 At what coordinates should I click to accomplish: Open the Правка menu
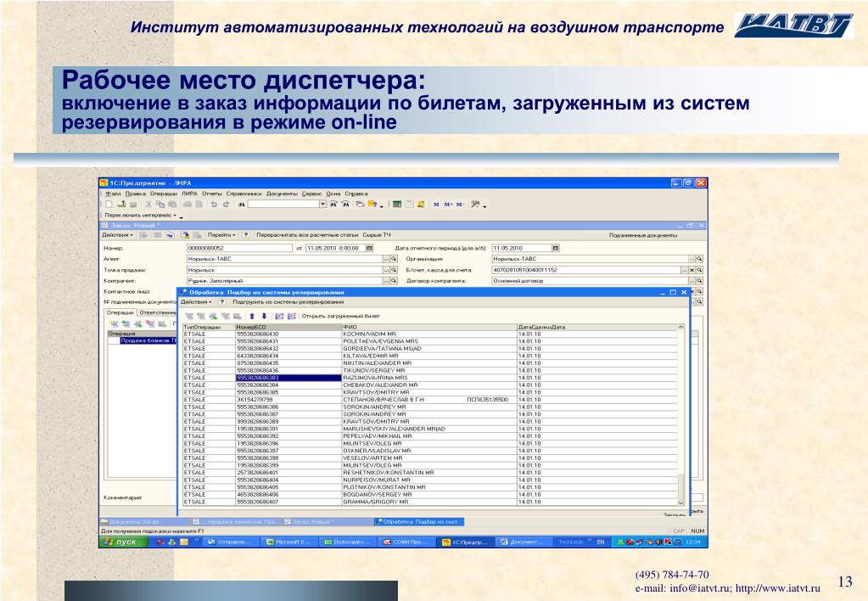[135, 194]
